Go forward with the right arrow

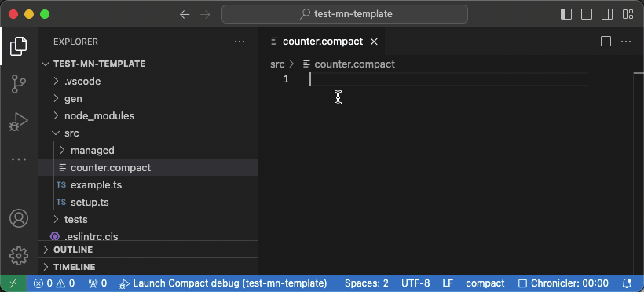coord(205,14)
